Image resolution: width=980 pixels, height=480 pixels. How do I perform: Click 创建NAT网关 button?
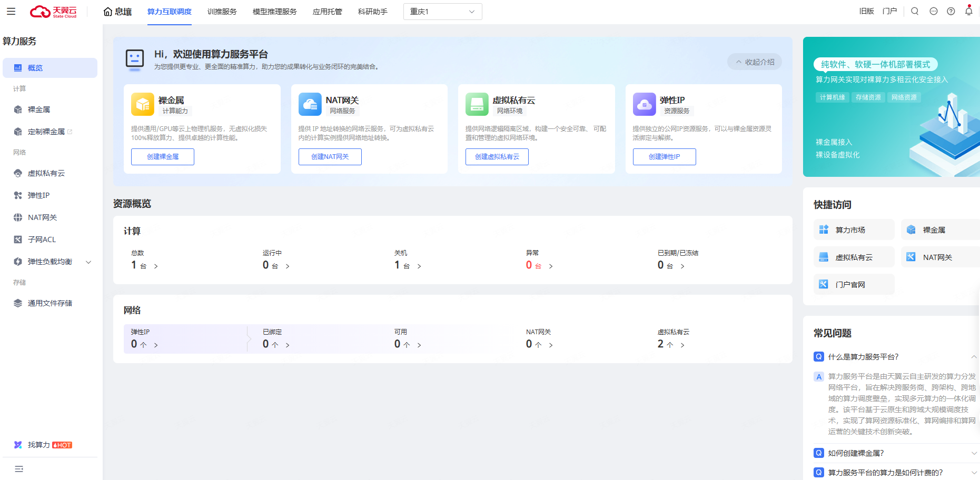point(330,157)
